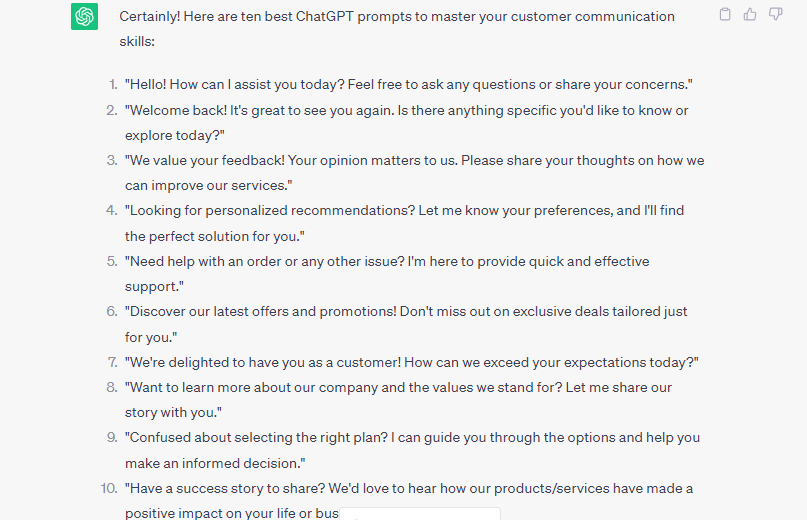Give the response a thumbs up
Screen dimensions: 807x520
click(750, 14)
